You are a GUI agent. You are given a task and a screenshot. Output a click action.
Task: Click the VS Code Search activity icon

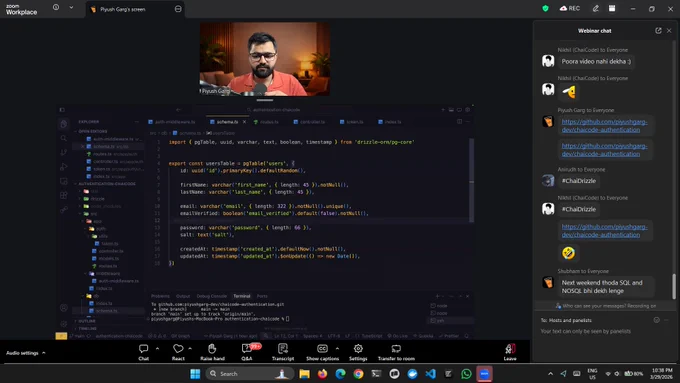[64, 138]
